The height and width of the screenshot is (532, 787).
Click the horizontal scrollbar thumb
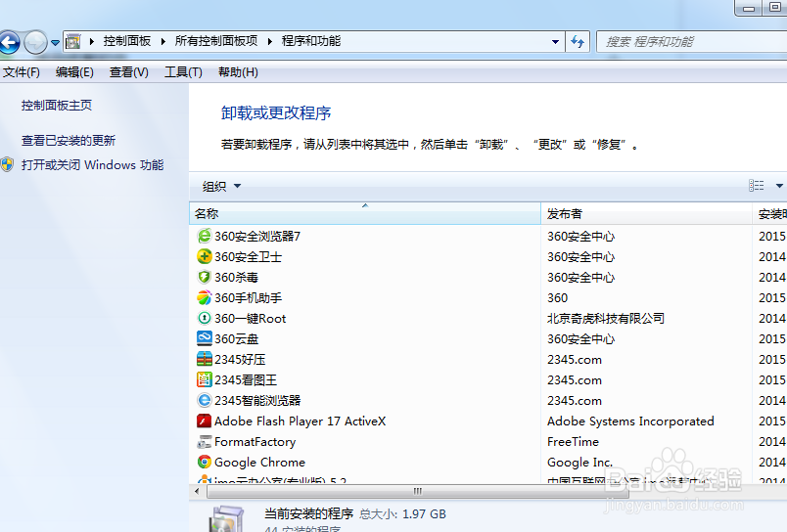click(x=418, y=491)
